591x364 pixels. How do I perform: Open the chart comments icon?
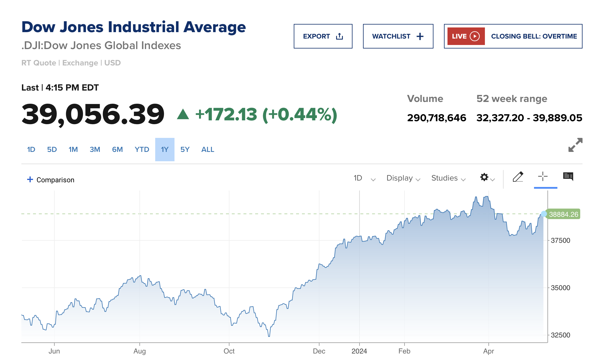click(568, 176)
